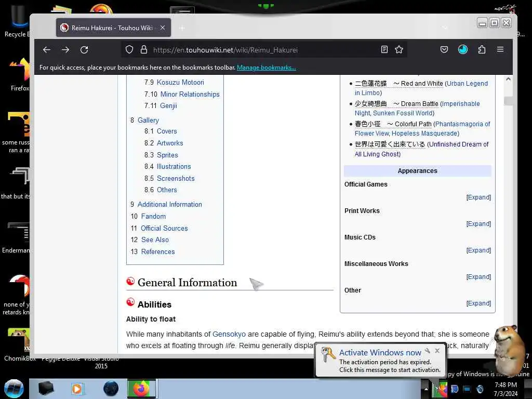Show site security padlock info
The image size is (532, 399).
tap(144, 49)
